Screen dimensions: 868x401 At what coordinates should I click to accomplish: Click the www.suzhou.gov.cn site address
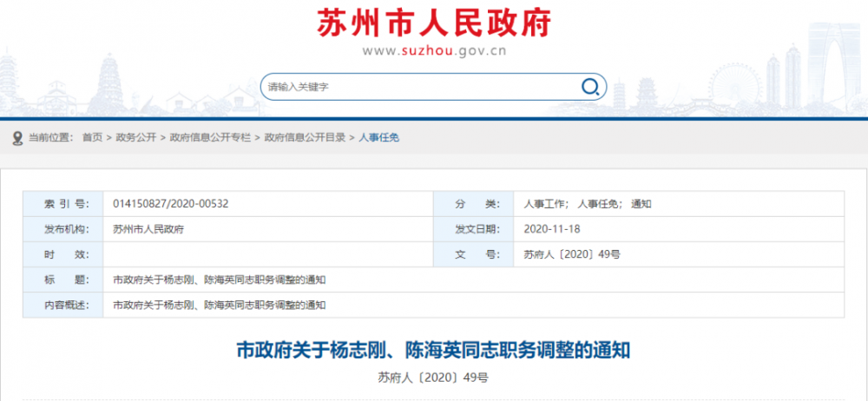click(434, 51)
